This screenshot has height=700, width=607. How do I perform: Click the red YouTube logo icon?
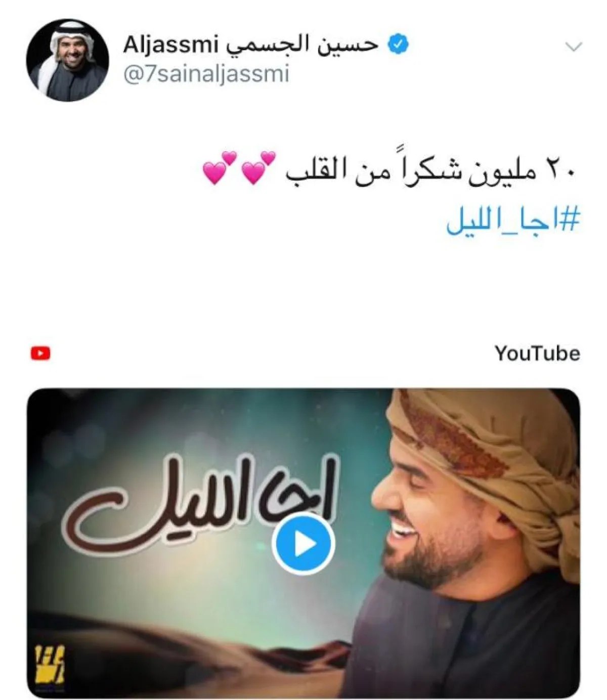click(40, 353)
